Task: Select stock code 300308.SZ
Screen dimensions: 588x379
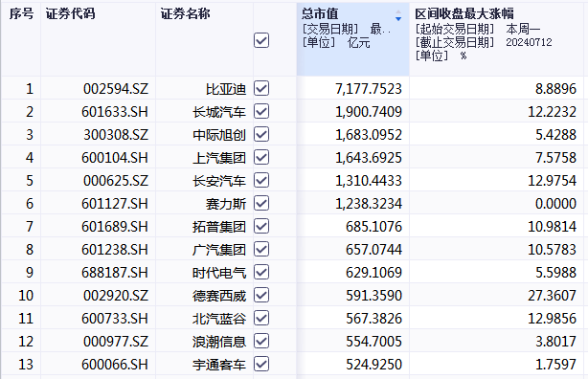Action: coord(116,135)
